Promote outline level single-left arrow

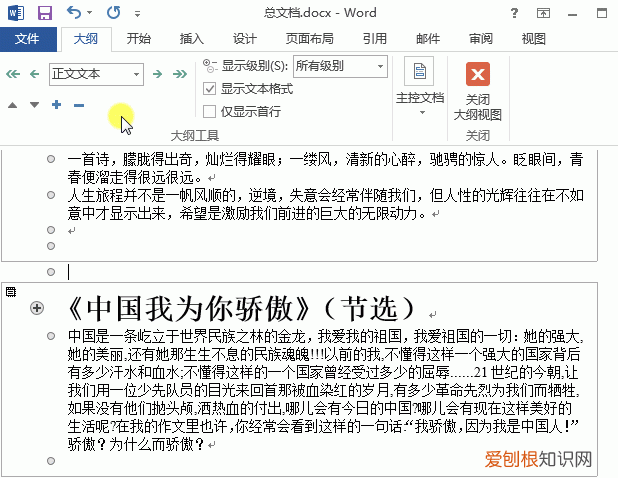[x=35, y=74]
